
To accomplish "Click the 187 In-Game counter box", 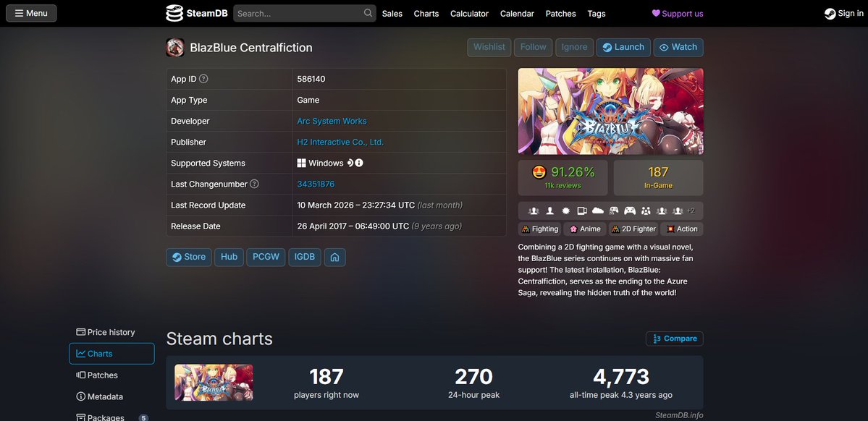I will click(658, 177).
